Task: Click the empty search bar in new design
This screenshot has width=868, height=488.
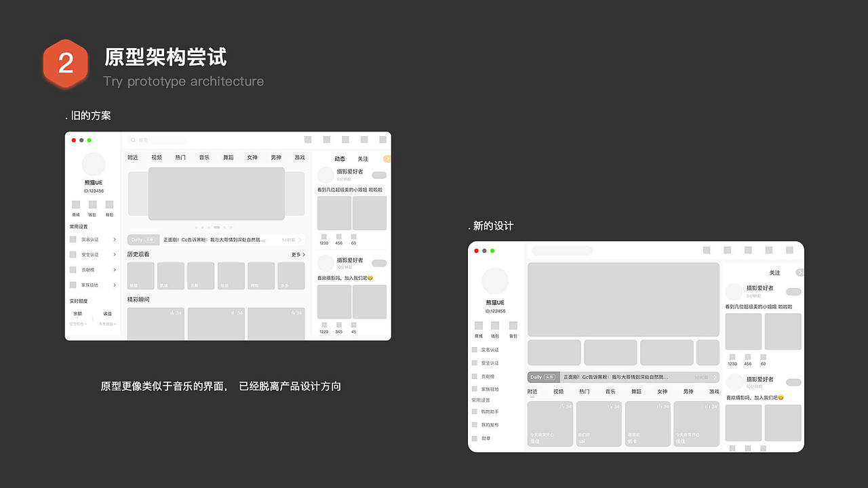Action: [x=562, y=251]
